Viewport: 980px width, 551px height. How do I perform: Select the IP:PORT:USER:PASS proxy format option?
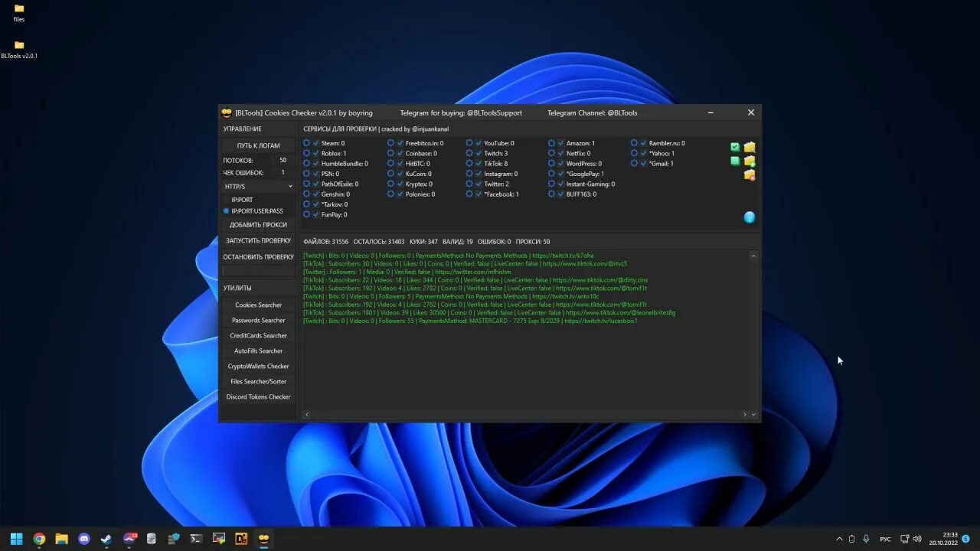253,210
